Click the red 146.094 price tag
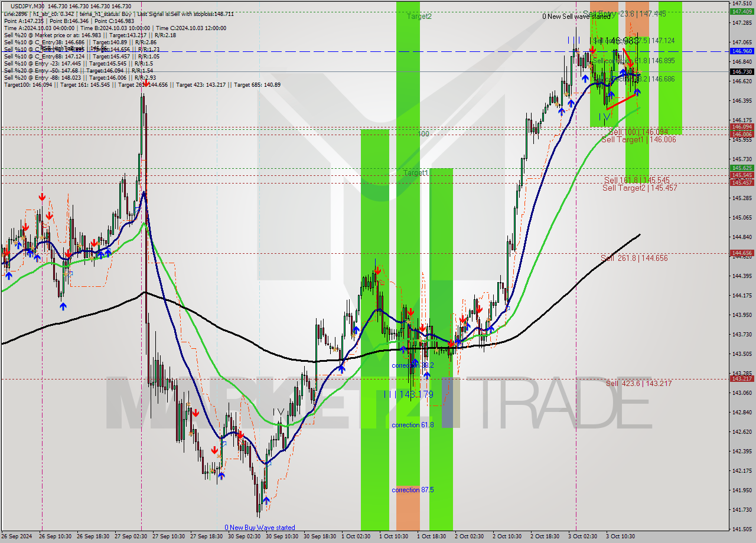 tap(742, 127)
